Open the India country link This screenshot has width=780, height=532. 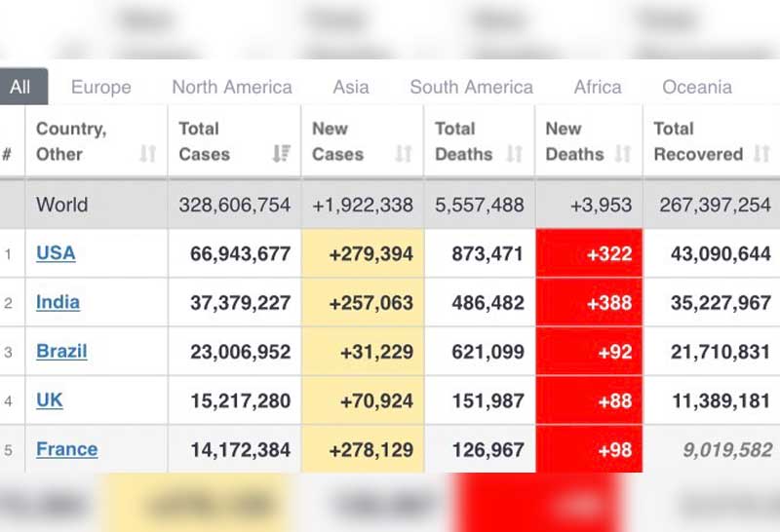point(58,302)
